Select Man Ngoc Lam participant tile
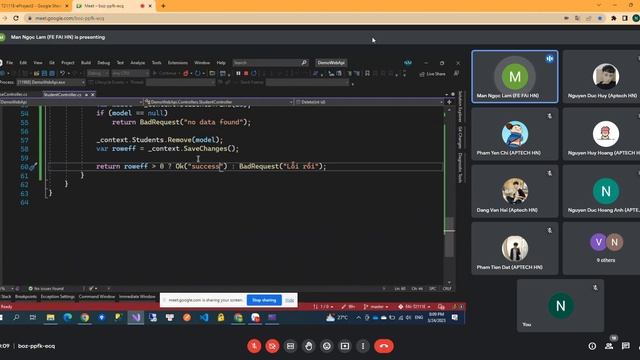640x360 pixels. coord(515,76)
